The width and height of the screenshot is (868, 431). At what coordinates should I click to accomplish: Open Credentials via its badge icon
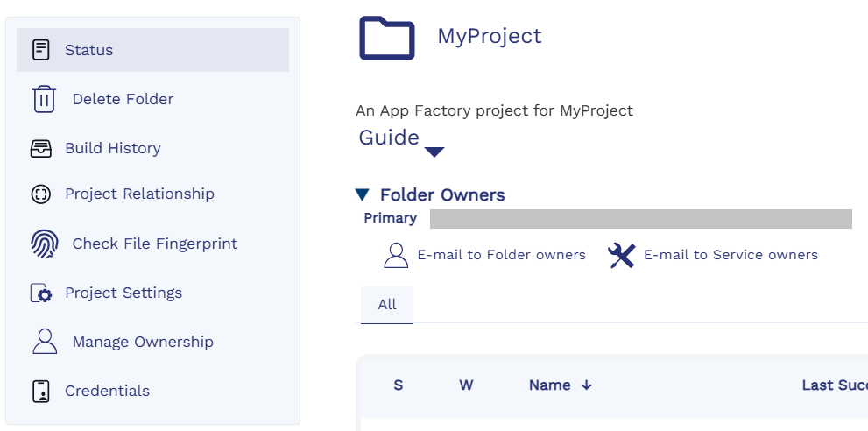pos(41,391)
